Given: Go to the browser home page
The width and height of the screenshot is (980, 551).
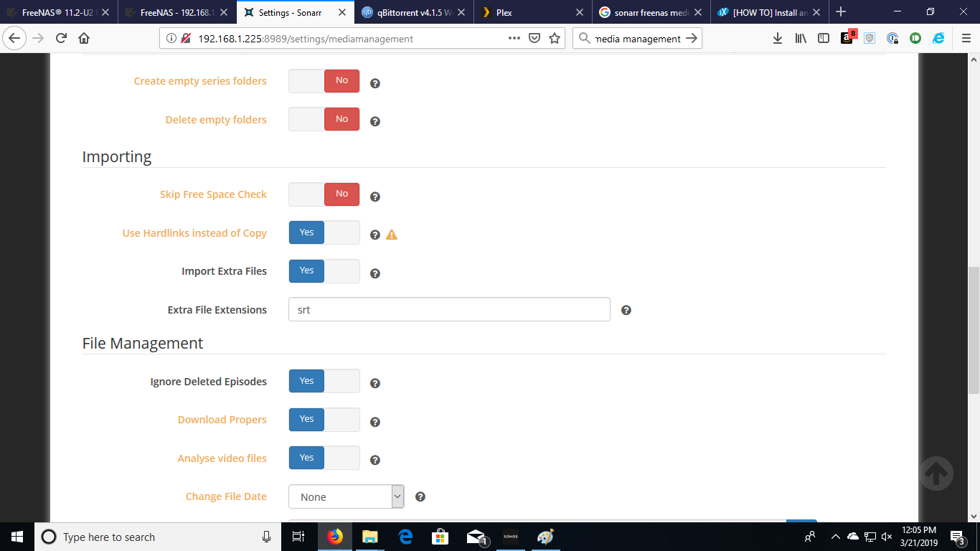Looking at the screenshot, I should (x=84, y=39).
